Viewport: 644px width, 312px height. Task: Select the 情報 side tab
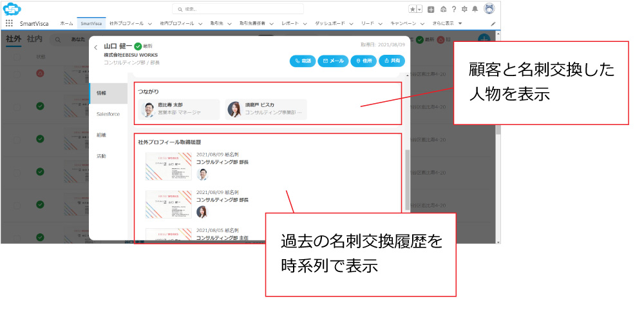click(x=108, y=93)
